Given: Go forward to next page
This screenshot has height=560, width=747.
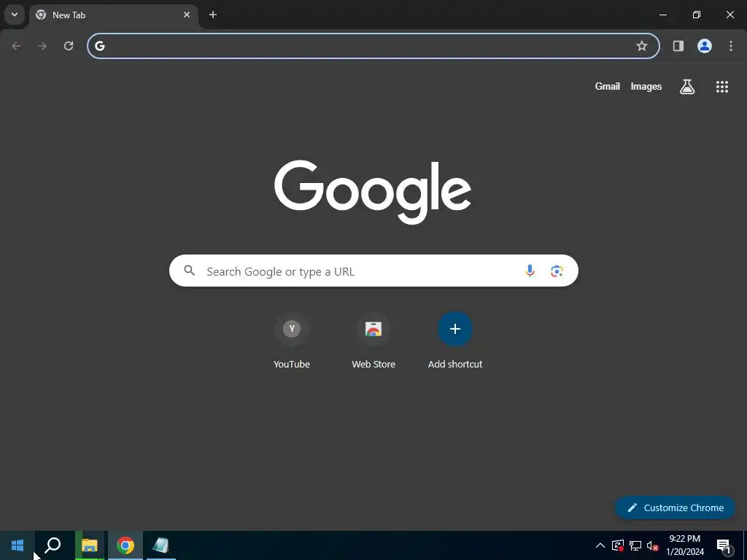Looking at the screenshot, I should (42, 46).
